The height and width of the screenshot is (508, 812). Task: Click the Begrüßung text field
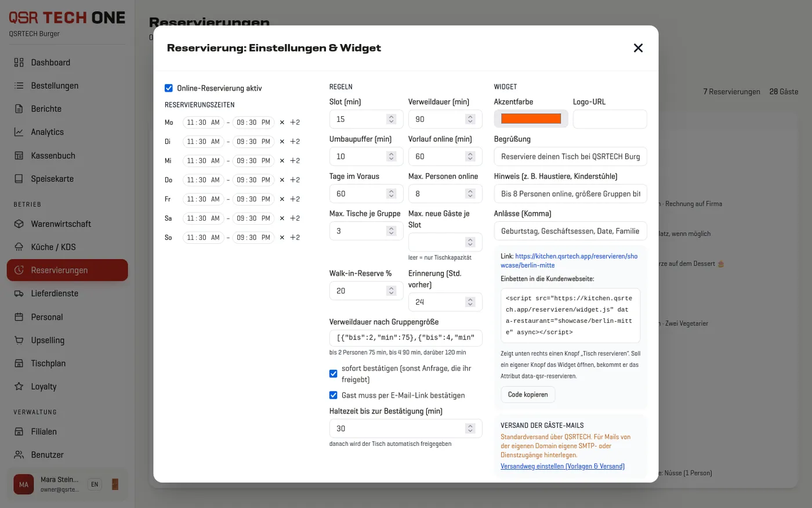pos(571,156)
